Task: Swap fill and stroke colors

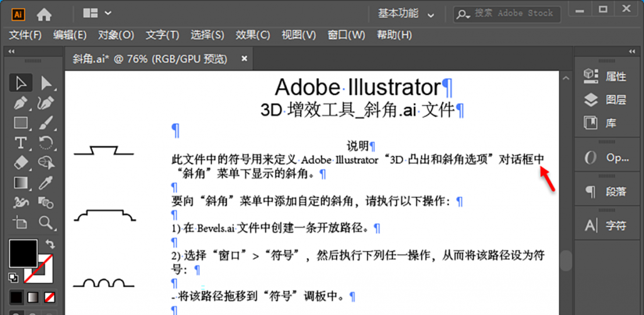Action: pyautogui.click(x=50, y=244)
